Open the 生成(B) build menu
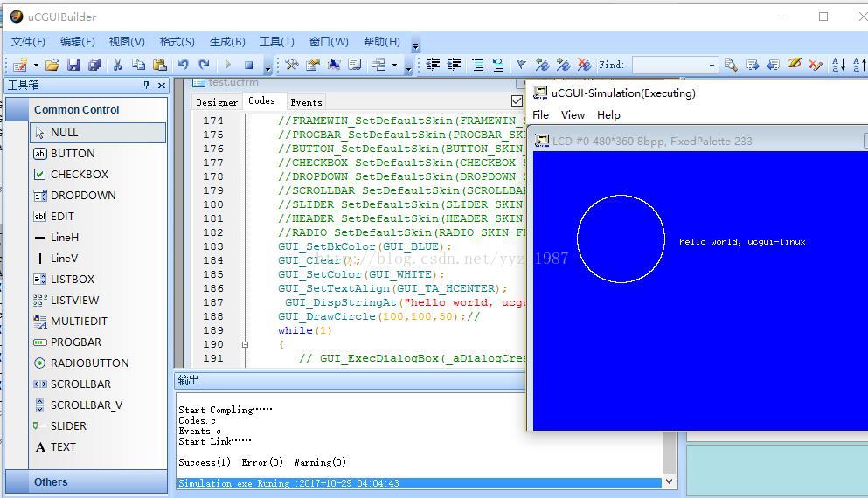Screen dimensions: 868x498 pos(227,42)
